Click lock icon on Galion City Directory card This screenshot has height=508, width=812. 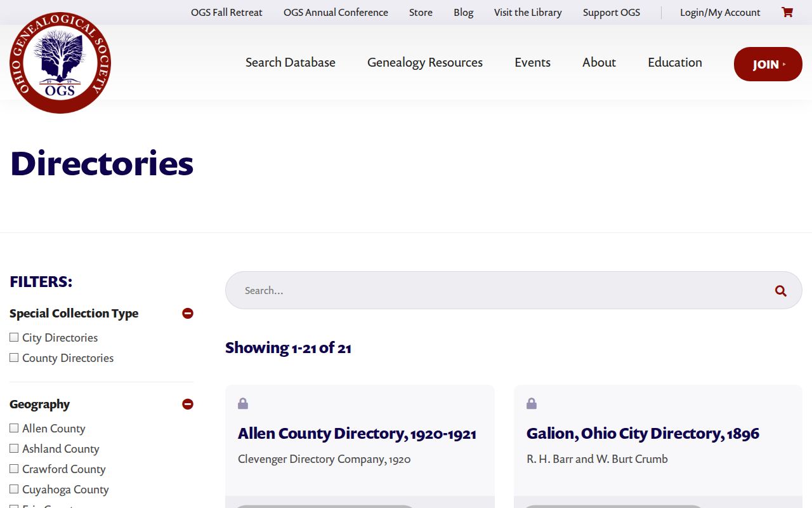tap(532, 403)
